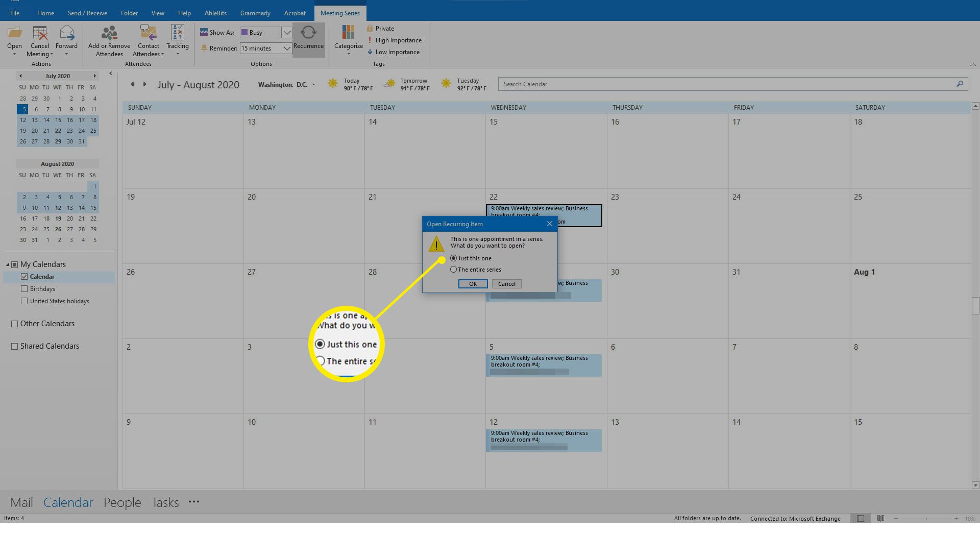Image resolution: width=980 pixels, height=535 pixels.
Task: Click previous month arrow in mini calendar
Action: coord(20,76)
